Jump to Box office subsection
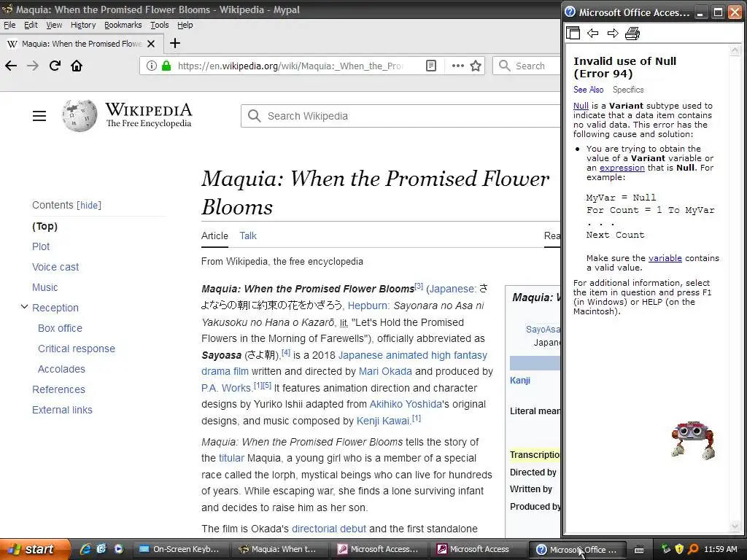 tap(60, 328)
